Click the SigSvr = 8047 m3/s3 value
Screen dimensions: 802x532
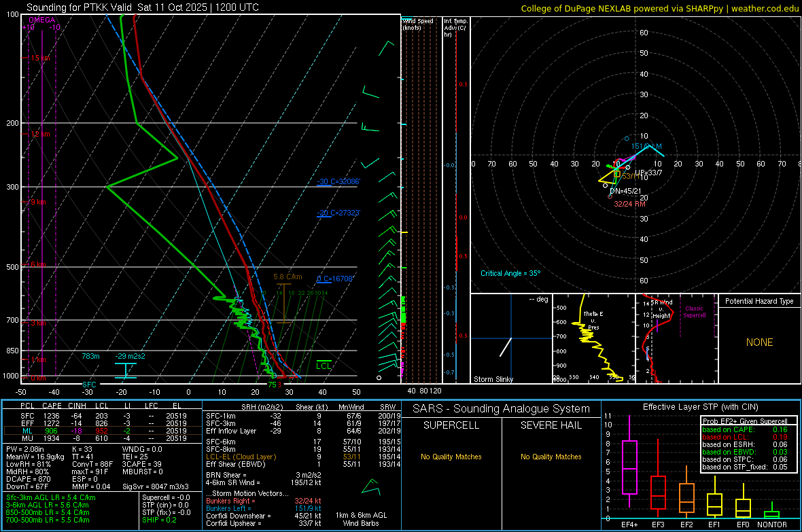(156, 486)
